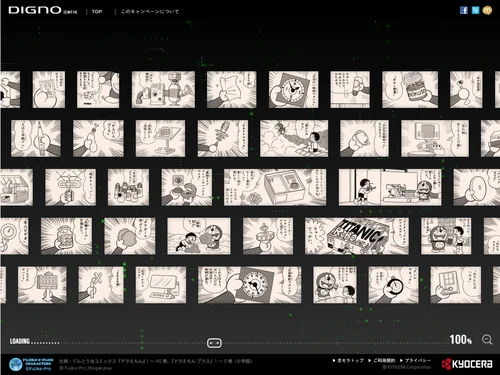Click the Fujiko-Pro characters badge
The image size is (500, 375).
31,364
